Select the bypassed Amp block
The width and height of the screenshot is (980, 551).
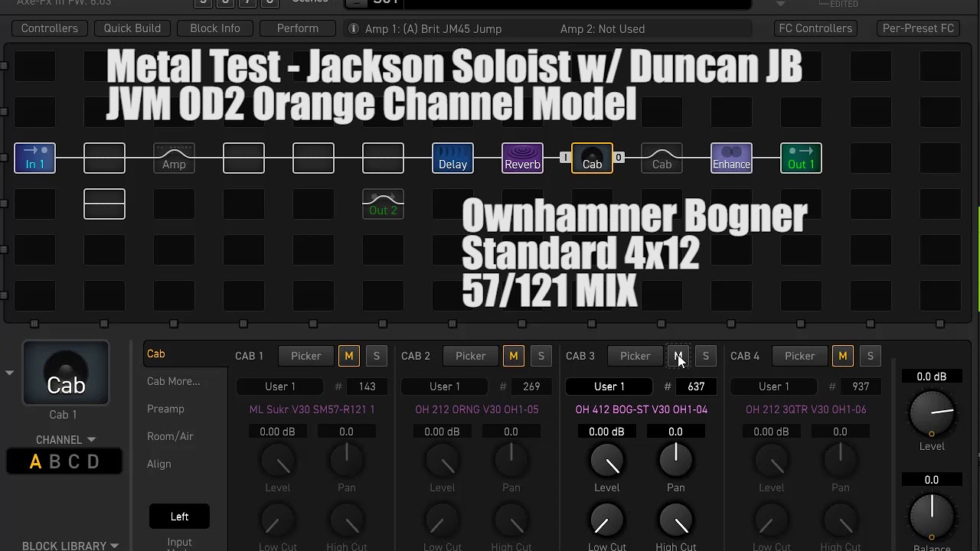point(174,158)
